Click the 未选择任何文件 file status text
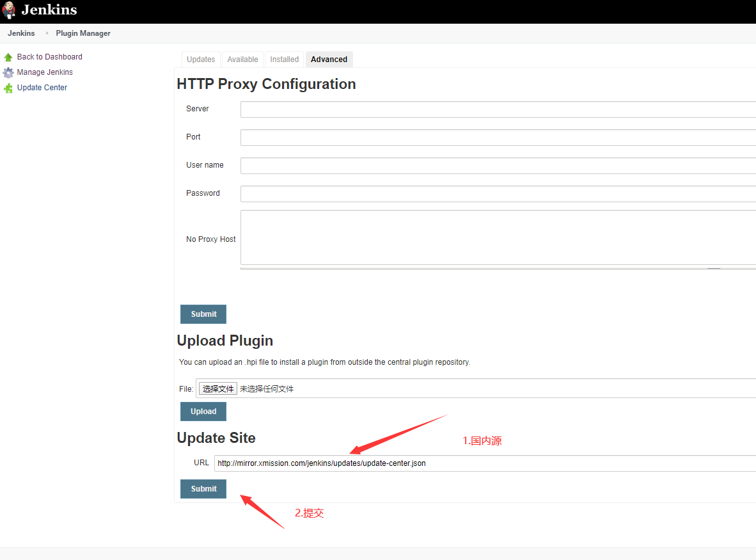756x560 pixels. click(267, 388)
